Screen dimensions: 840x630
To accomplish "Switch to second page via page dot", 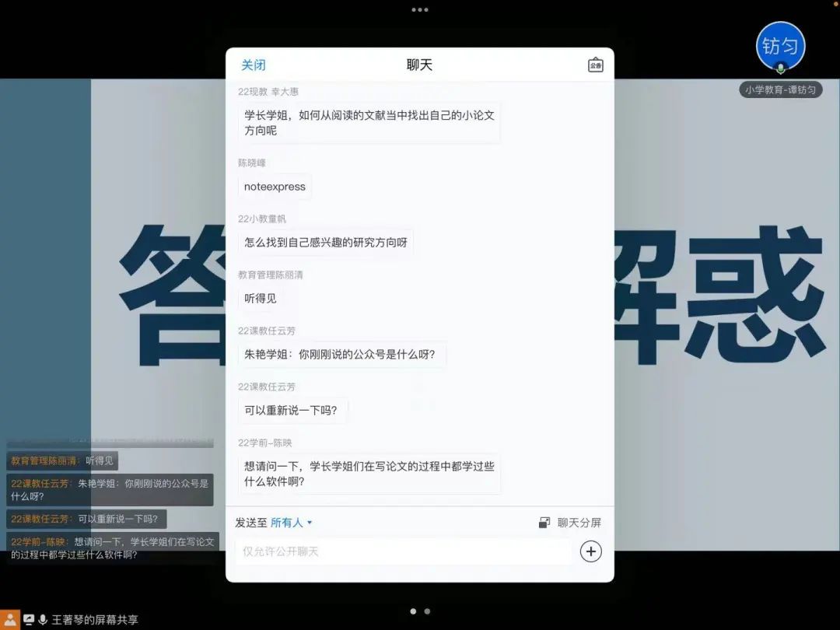I will 427,611.
